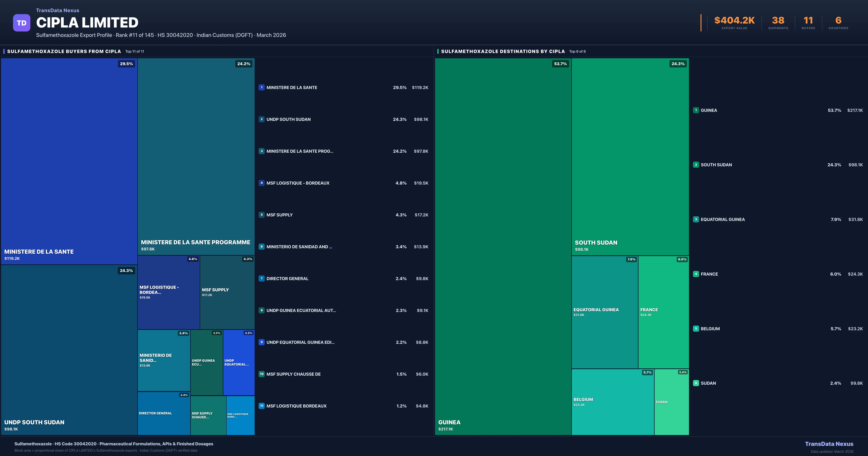Click the TD logo icon
Viewport: 868px width, 456px height.
(22, 23)
